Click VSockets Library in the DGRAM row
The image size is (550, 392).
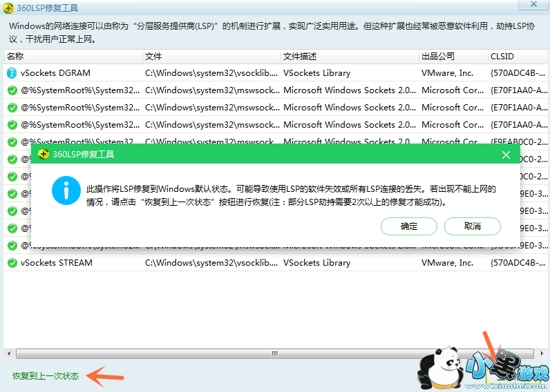316,73
